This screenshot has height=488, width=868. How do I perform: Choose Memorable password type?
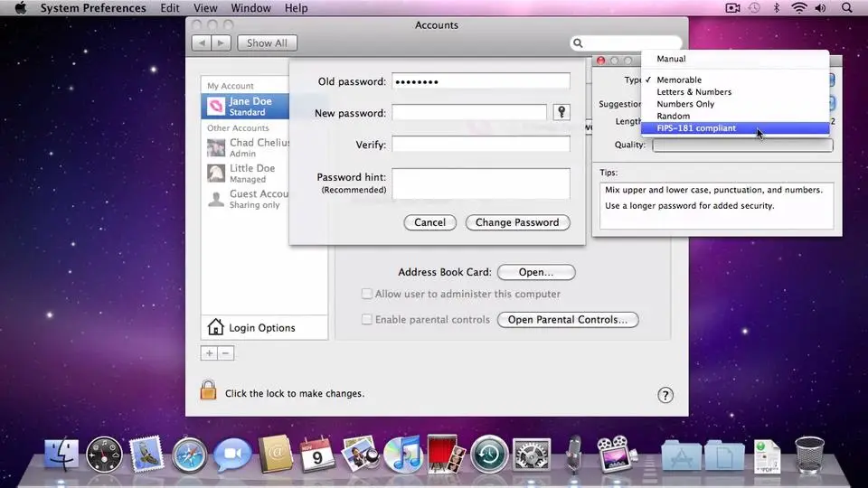tap(735, 80)
